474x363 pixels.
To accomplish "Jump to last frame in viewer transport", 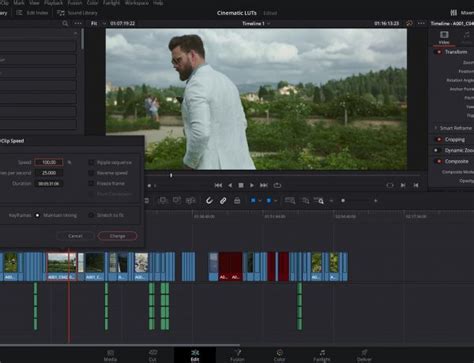I will coord(264,185).
